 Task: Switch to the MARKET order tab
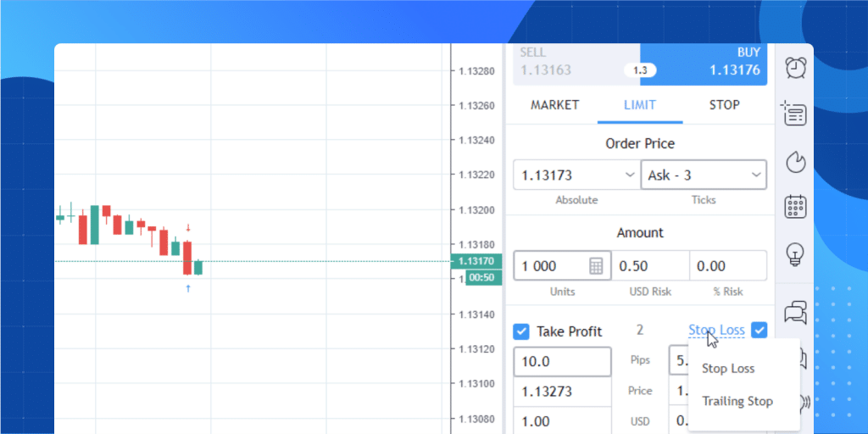point(554,105)
